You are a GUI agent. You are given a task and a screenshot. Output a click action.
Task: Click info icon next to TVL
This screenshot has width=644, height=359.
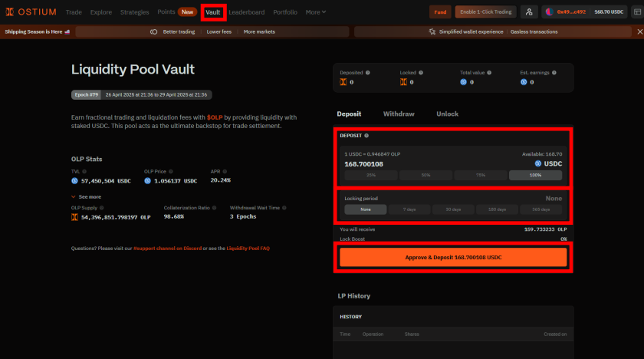point(84,172)
